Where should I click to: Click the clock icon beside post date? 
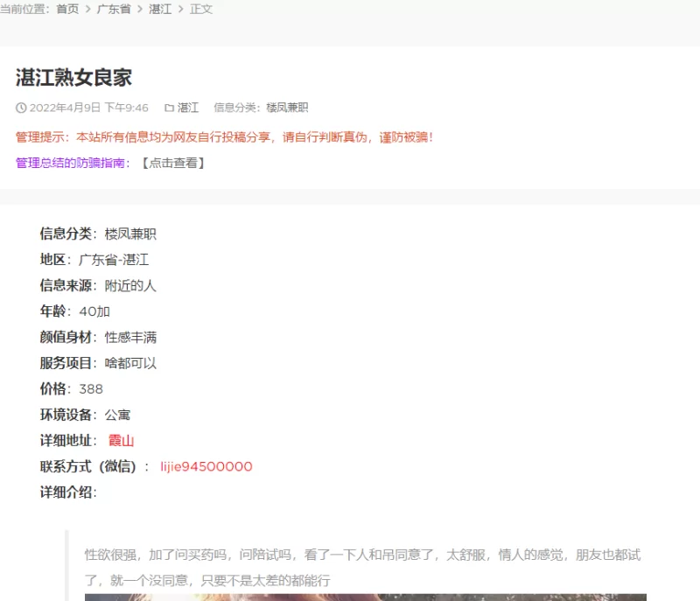(x=21, y=108)
